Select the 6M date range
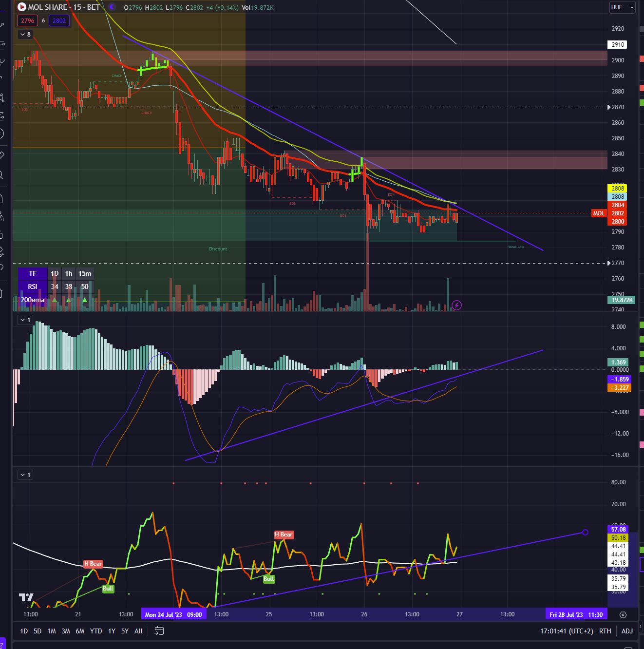644x649 pixels. point(80,631)
